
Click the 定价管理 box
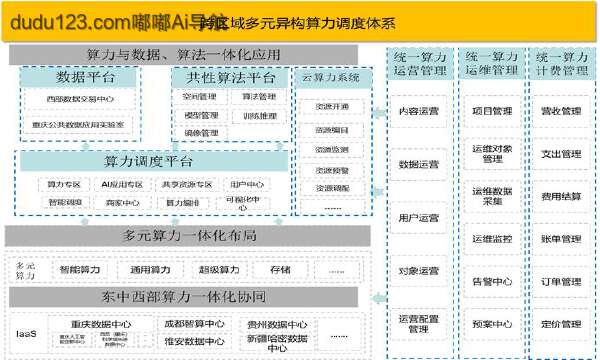(561, 324)
